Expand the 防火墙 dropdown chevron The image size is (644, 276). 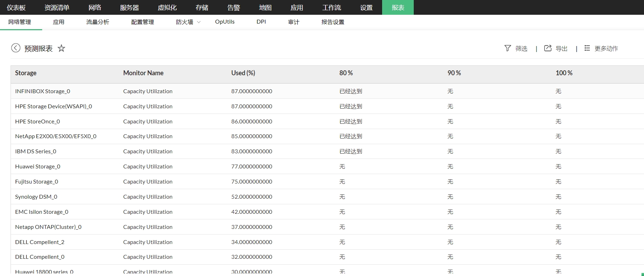point(199,22)
